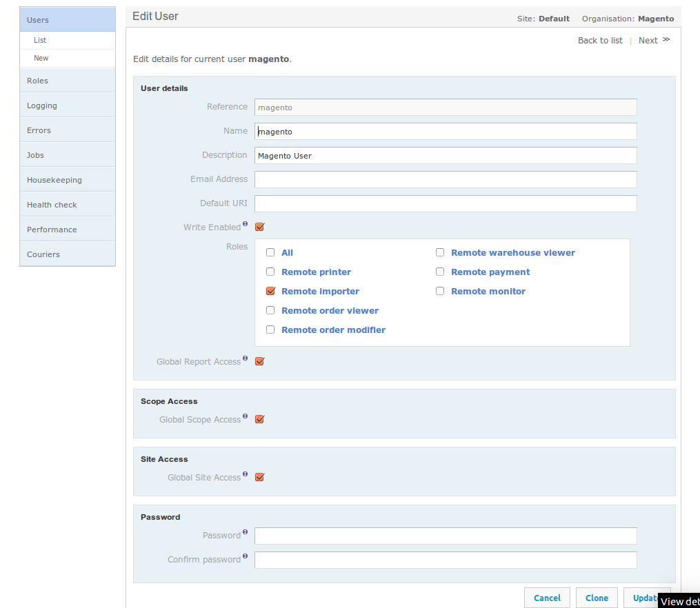700x608 pixels.
Task: Click the Confirm password info icon
Action: [244, 555]
